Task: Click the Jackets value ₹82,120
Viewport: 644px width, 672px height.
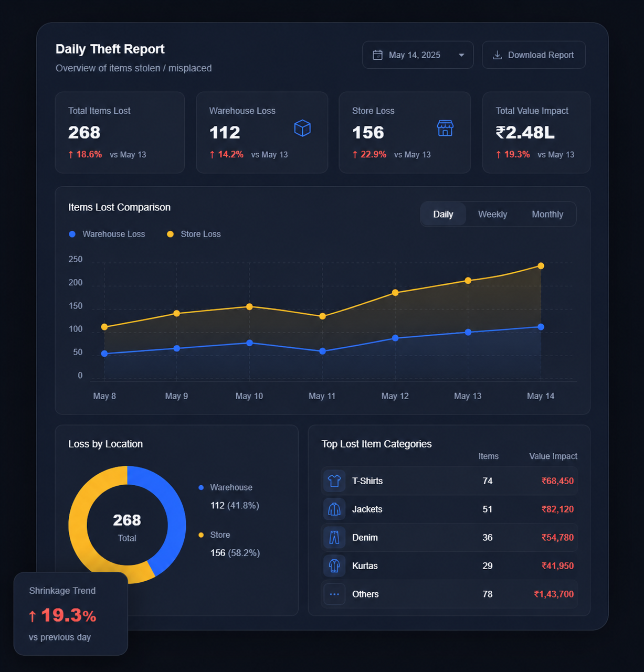Action: pos(557,509)
